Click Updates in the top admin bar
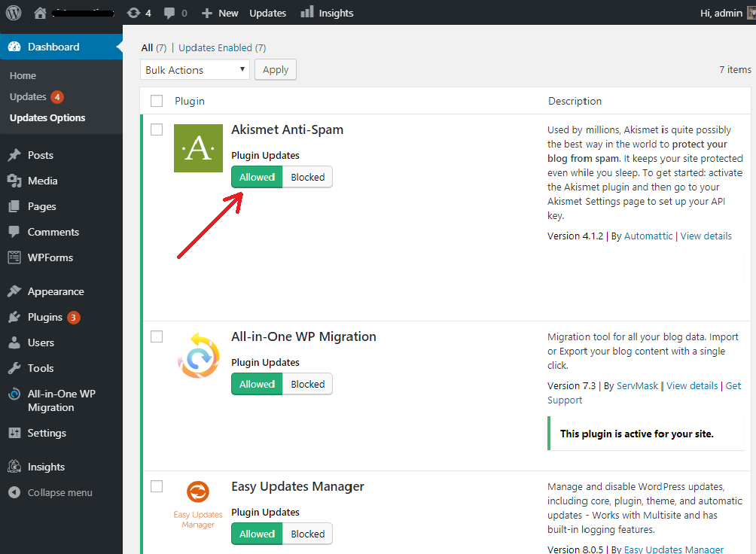 pyautogui.click(x=267, y=13)
